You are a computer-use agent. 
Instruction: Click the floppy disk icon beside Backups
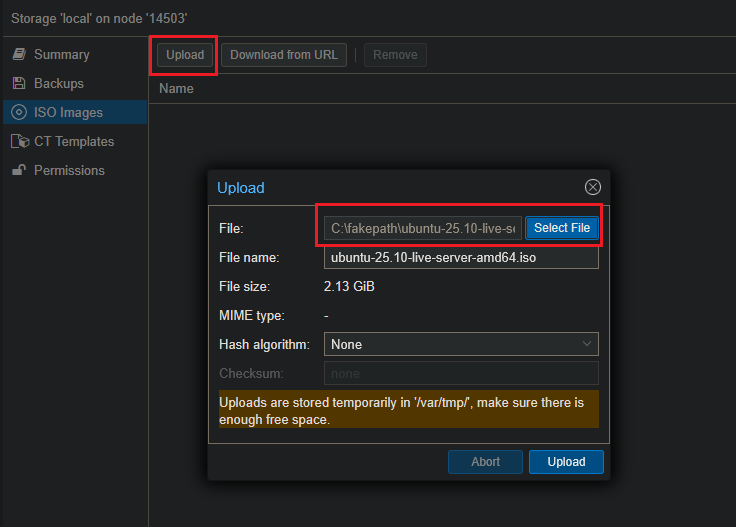click(19, 83)
